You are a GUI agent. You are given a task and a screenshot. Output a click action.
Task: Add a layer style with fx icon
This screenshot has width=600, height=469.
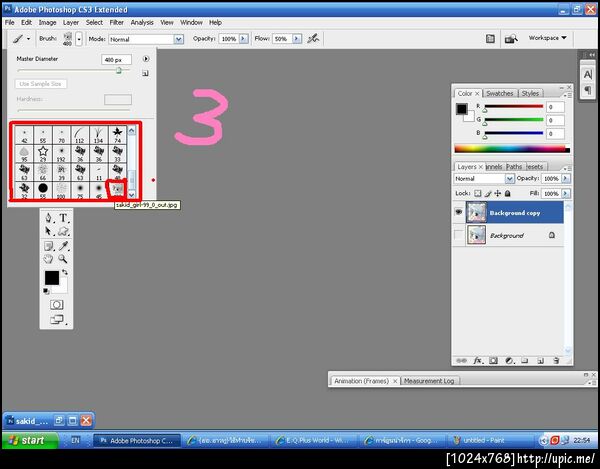(478, 360)
